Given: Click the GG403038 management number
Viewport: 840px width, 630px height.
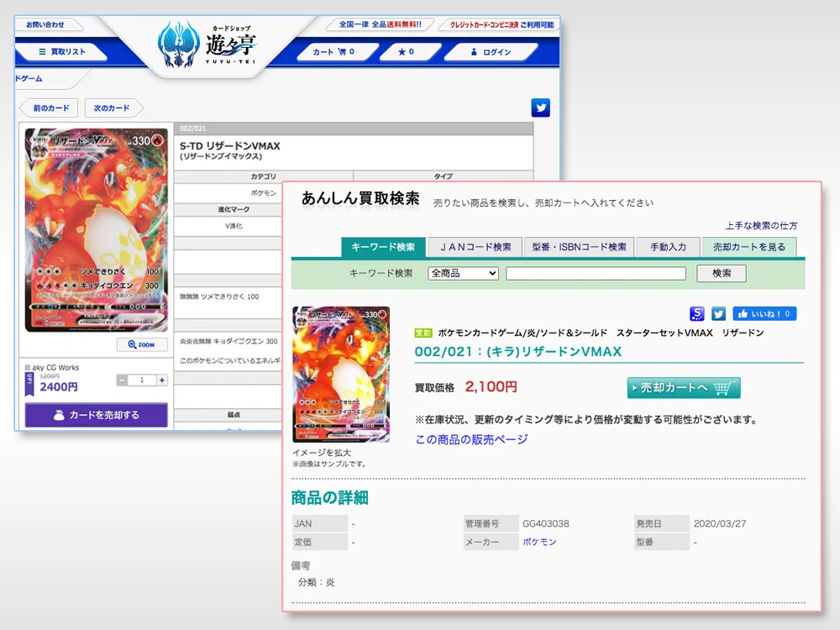Looking at the screenshot, I should 546,523.
